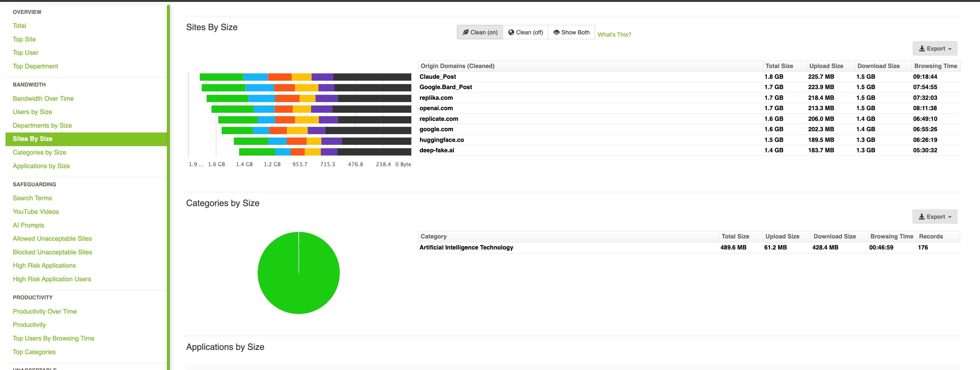Sort the domains table by Browsing Time
The image size is (980, 370).
(x=936, y=65)
